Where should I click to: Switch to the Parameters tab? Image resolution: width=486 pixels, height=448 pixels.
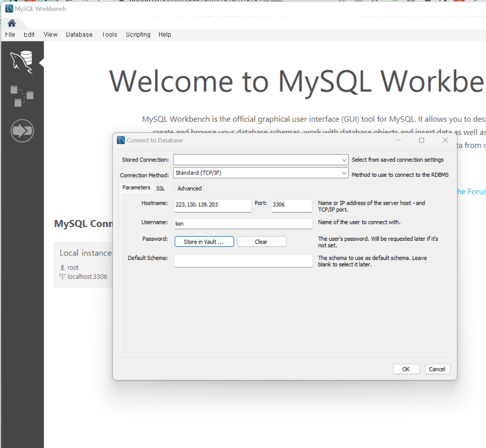pyautogui.click(x=136, y=188)
